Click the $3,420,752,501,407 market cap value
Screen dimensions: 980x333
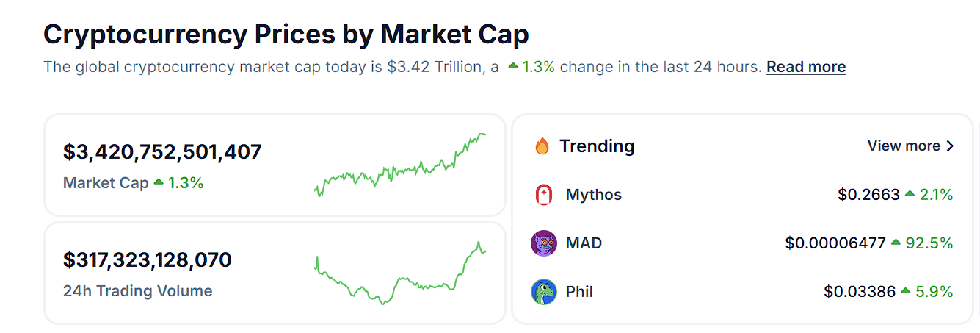[162, 152]
